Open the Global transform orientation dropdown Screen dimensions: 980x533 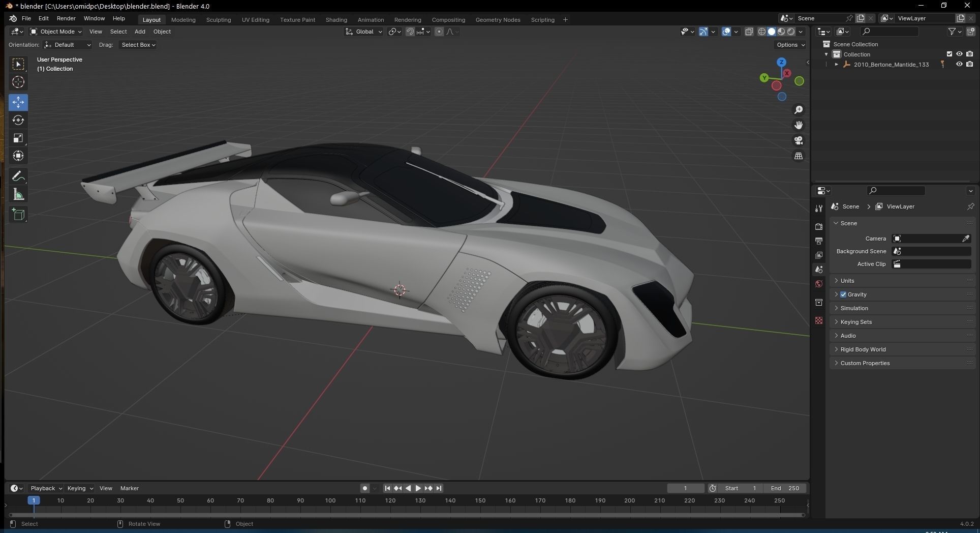[364, 32]
